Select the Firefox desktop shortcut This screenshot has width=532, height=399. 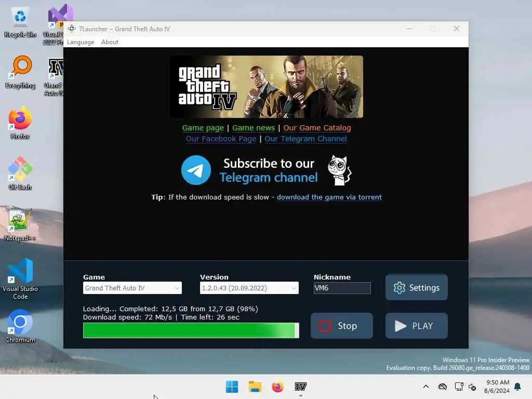coord(20,123)
